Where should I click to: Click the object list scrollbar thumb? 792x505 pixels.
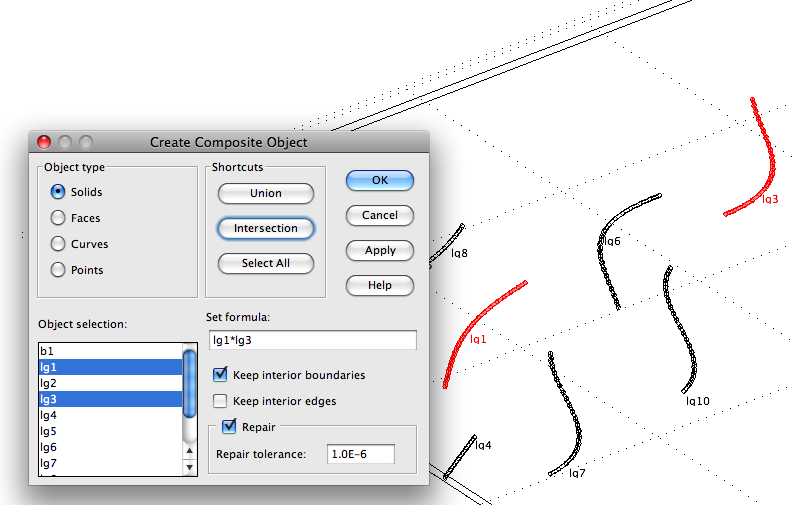coord(190,381)
